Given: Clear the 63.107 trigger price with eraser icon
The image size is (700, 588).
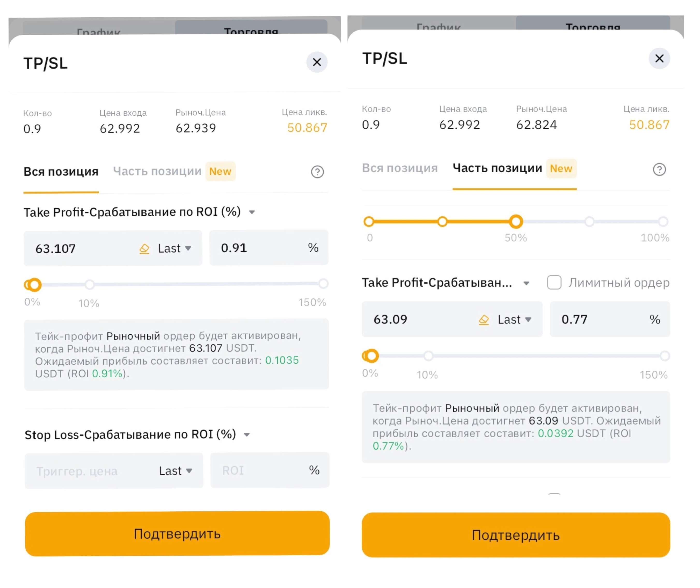Looking at the screenshot, I should [x=144, y=249].
